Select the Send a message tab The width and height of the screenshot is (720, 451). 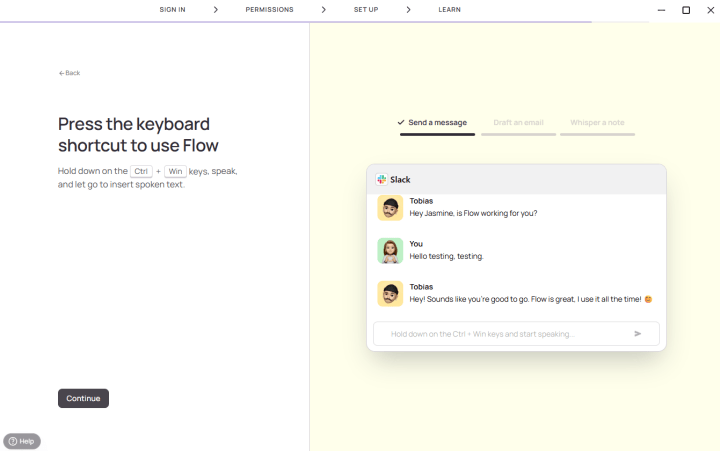click(437, 123)
